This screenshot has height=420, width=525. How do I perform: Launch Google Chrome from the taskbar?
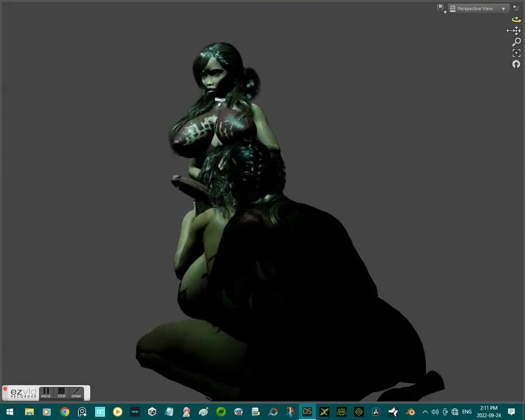[x=65, y=412]
